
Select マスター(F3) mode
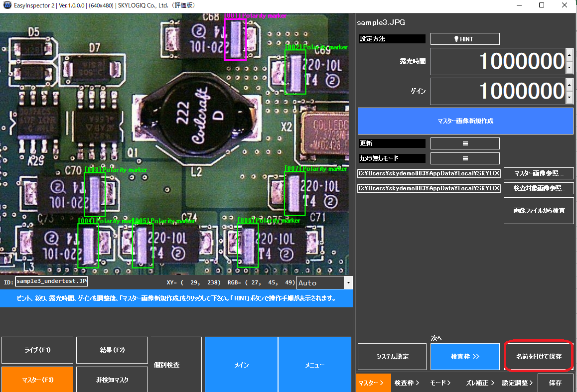pyautogui.click(x=37, y=380)
